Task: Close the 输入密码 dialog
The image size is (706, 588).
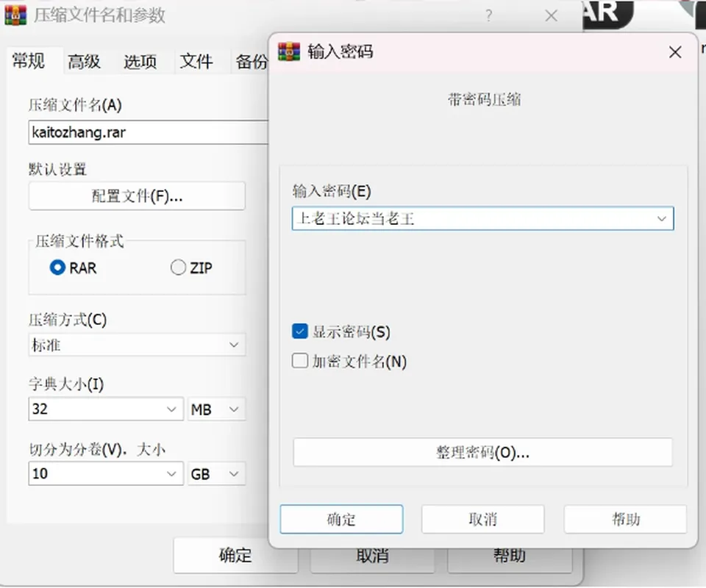Action: tap(675, 52)
